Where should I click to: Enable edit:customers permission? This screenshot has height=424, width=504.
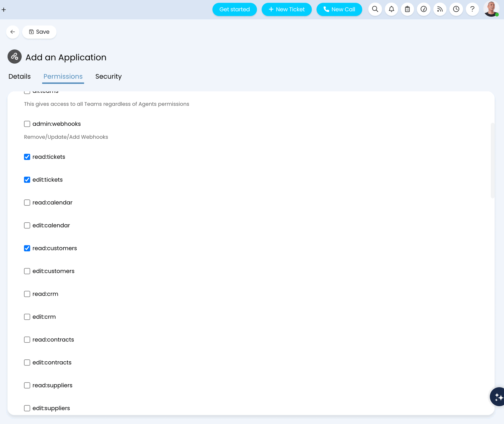27,271
